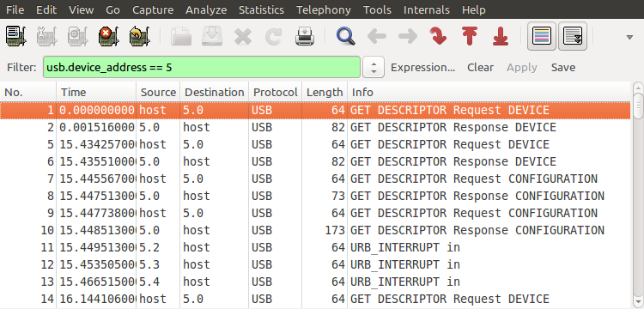Print the packets
The height and width of the screenshot is (309, 644).
305,37
